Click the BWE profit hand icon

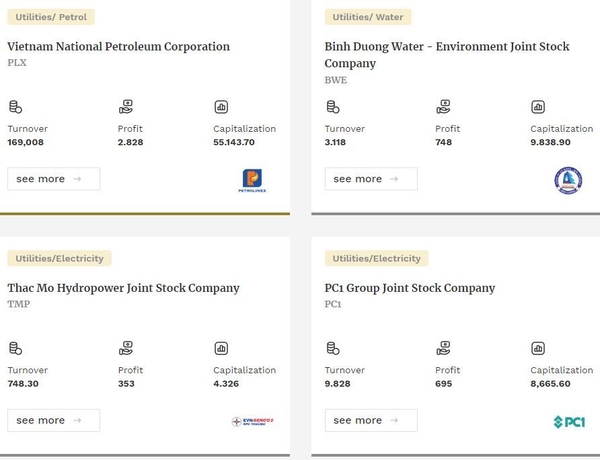click(x=443, y=107)
